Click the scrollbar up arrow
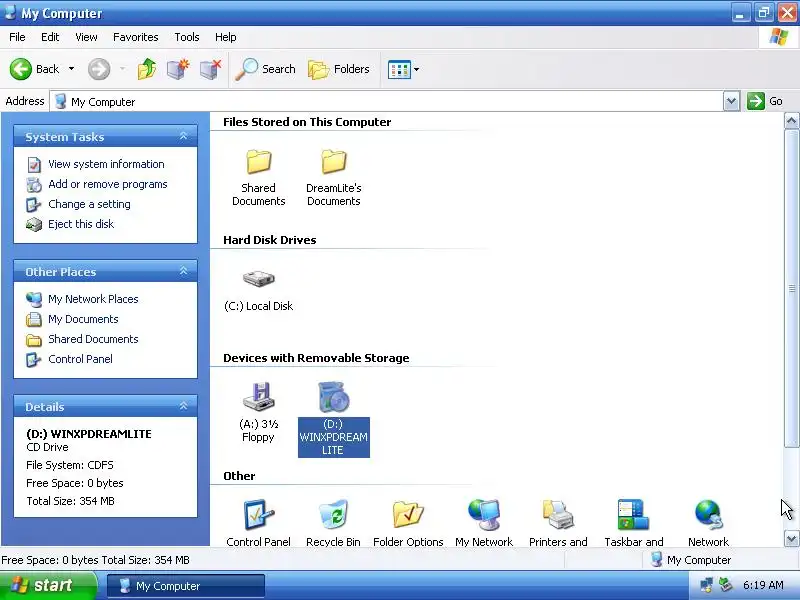This screenshot has height=600, width=800. (x=791, y=121)
